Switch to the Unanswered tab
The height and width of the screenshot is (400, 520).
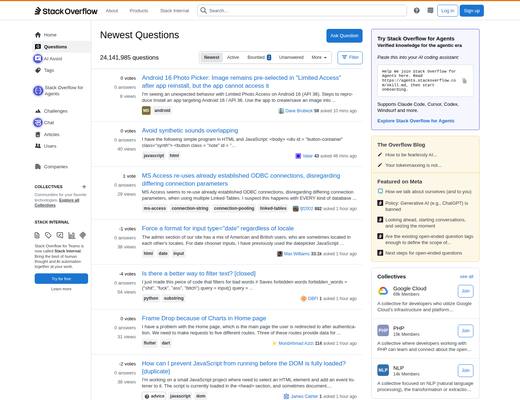(291, 57)
